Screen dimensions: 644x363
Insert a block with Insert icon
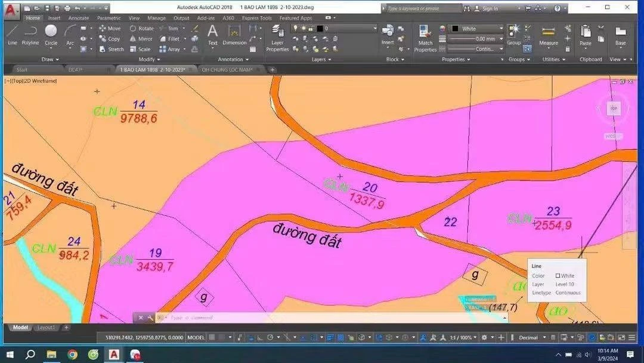pyautogui.click(x=388, y=35)
